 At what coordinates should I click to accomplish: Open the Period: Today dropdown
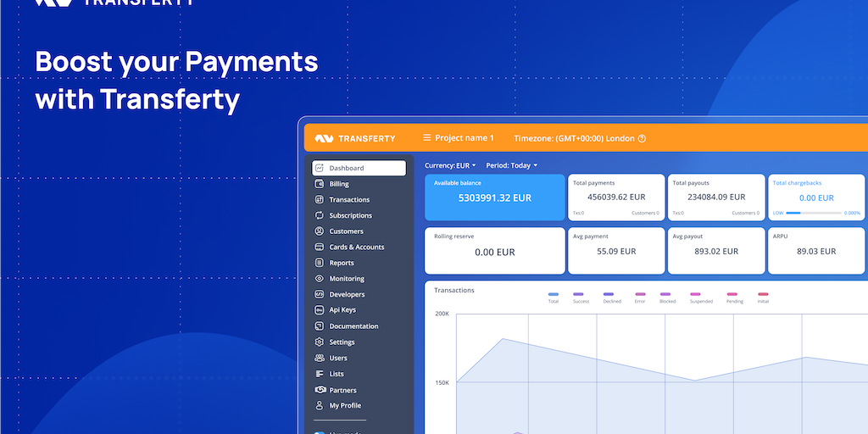click(x=511, y=165)
